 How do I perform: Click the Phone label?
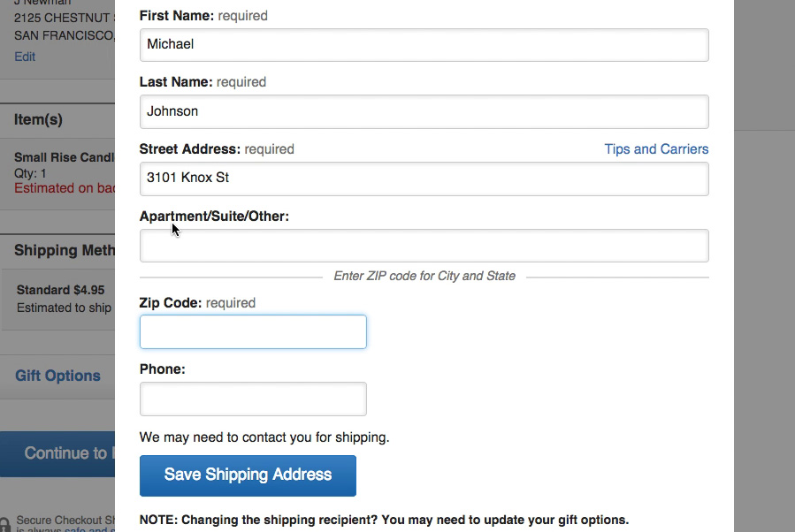tap(162, 369)
